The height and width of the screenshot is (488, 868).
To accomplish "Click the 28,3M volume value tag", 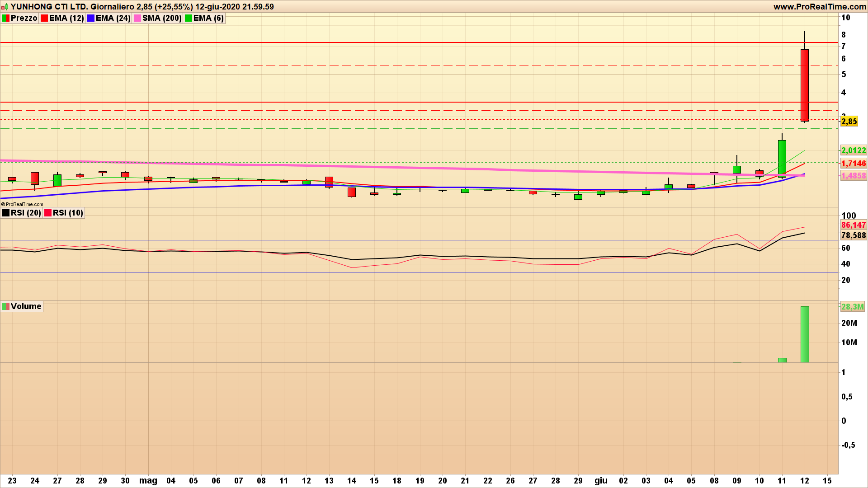I will [852, 307].
